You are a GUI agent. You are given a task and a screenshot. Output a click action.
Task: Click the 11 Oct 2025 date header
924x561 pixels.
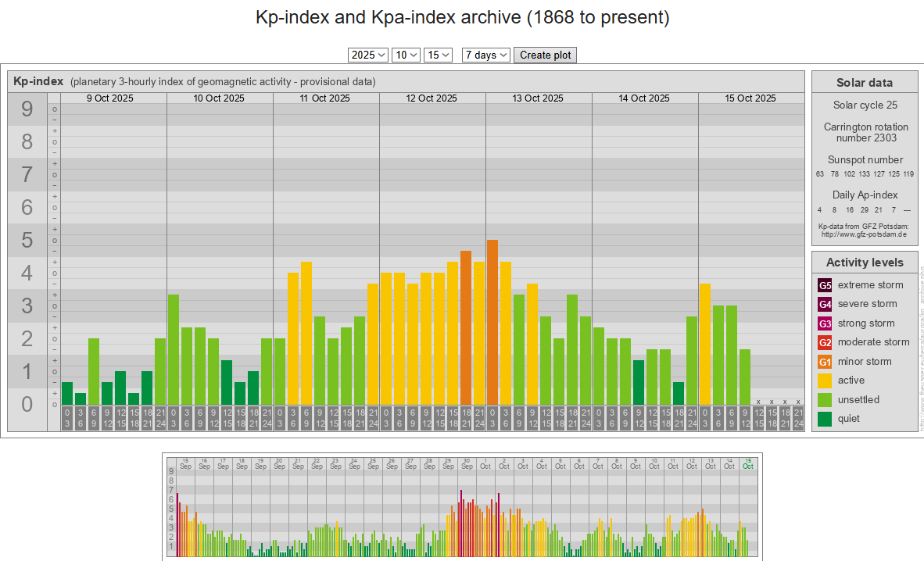[324, 98]
